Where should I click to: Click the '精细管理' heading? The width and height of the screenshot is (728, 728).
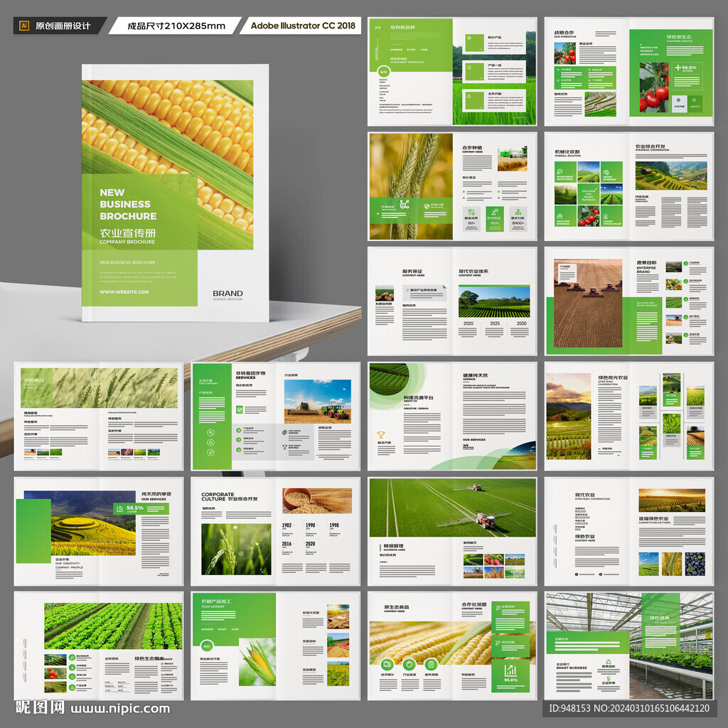(393, 546)
